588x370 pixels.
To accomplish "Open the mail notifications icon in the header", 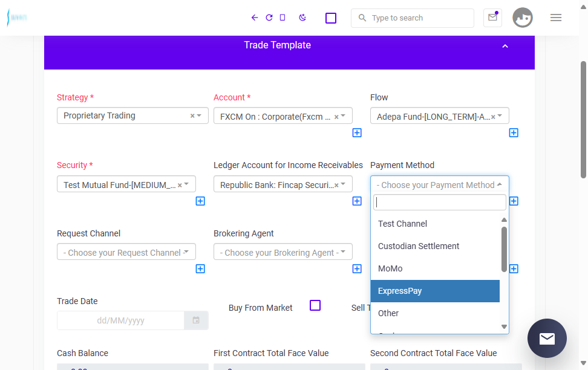I will click(492, 18).
